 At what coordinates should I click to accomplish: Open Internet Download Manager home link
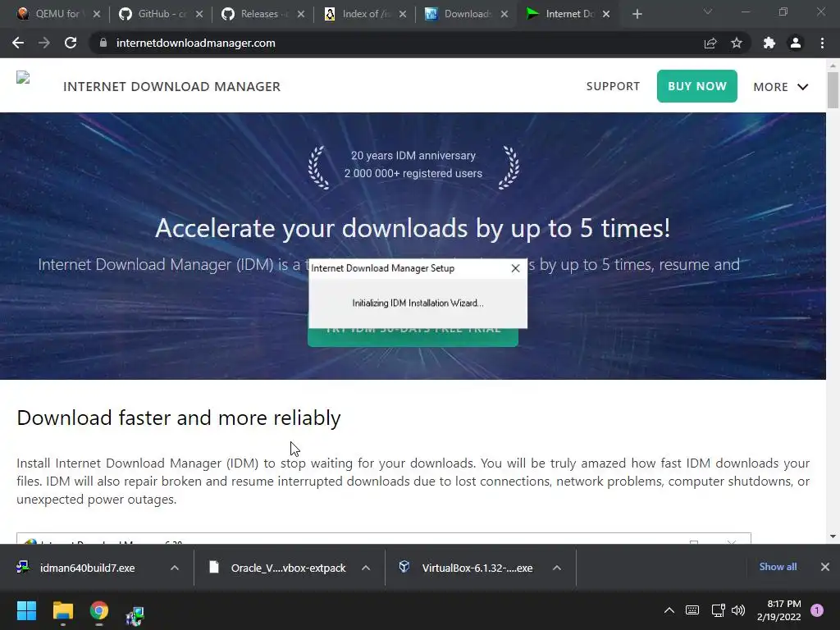pyautogui.click(x=171, y=86)
